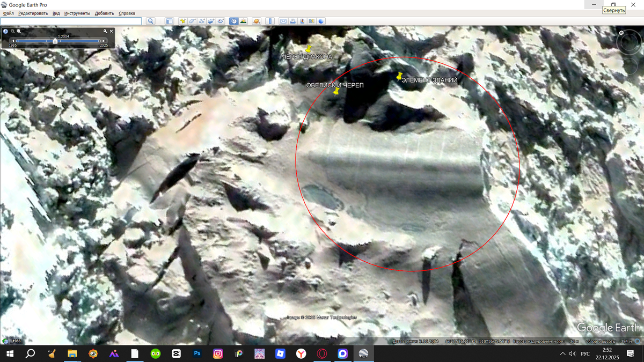
Task: Toggle the sidebar panel icon
Action: pyautogui.click(x=169, y=21)
